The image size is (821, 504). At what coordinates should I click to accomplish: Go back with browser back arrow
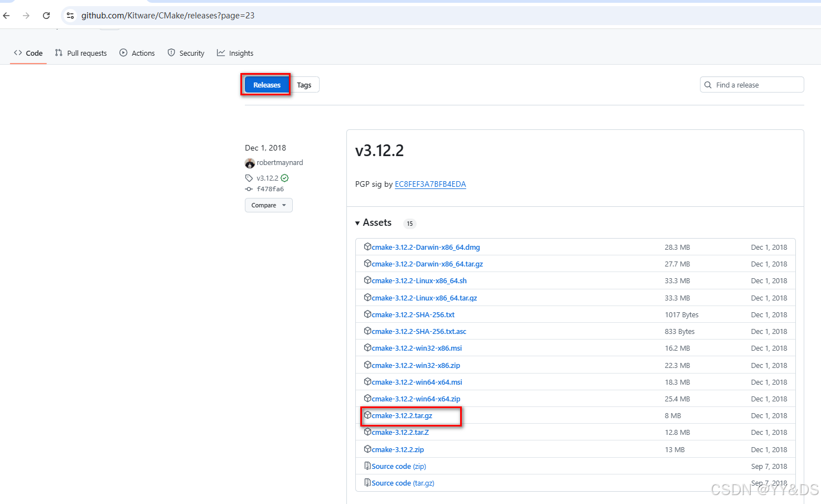tap(7, 16)
